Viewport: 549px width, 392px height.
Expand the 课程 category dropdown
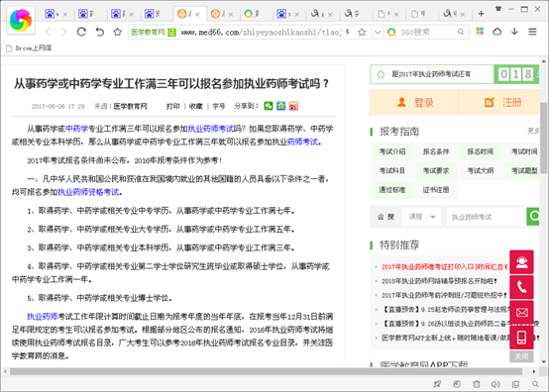pyautogui.click(x=422, y=217)
